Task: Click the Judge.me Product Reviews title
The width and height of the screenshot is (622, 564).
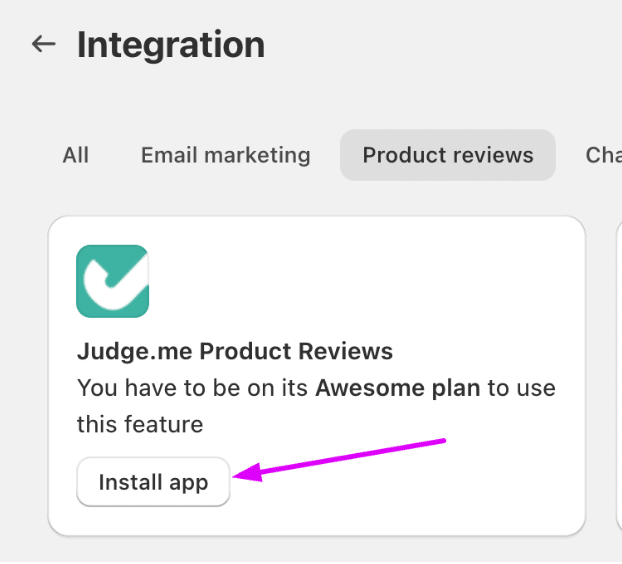Action: pyautogui.click(x=234, y=351)
